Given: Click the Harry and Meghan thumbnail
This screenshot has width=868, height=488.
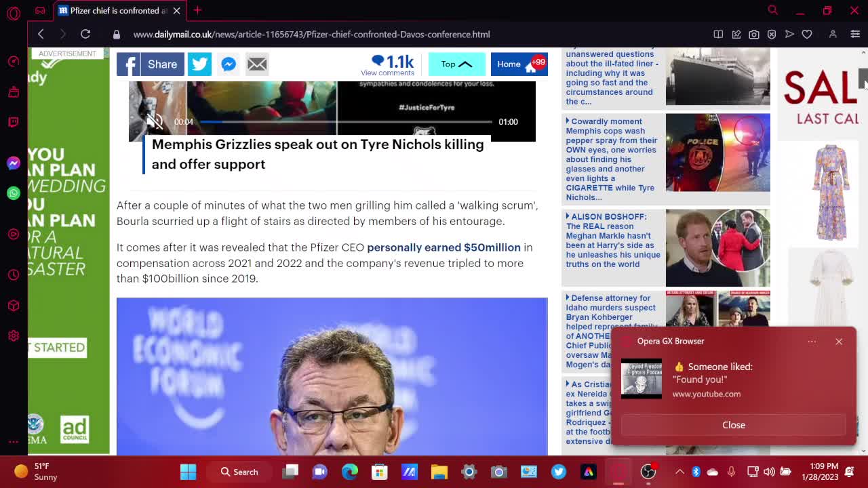Looking at the screenshot, I should pos(717,248).
